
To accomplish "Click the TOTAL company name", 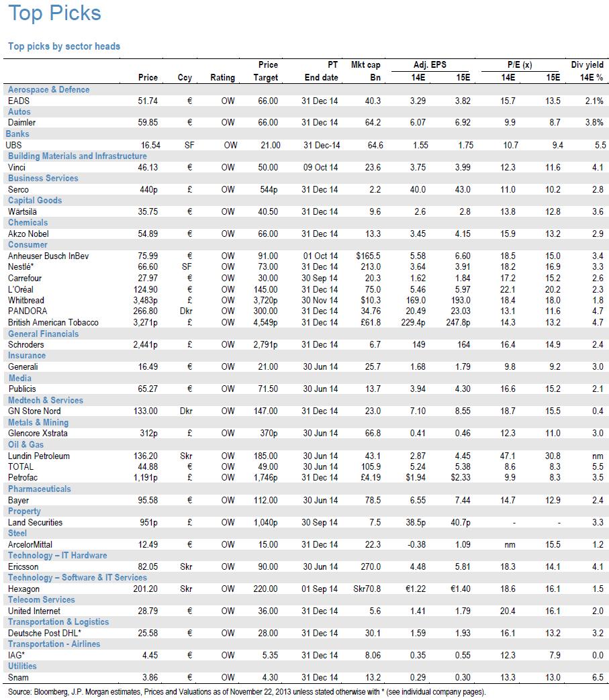I will click(21, 466).
